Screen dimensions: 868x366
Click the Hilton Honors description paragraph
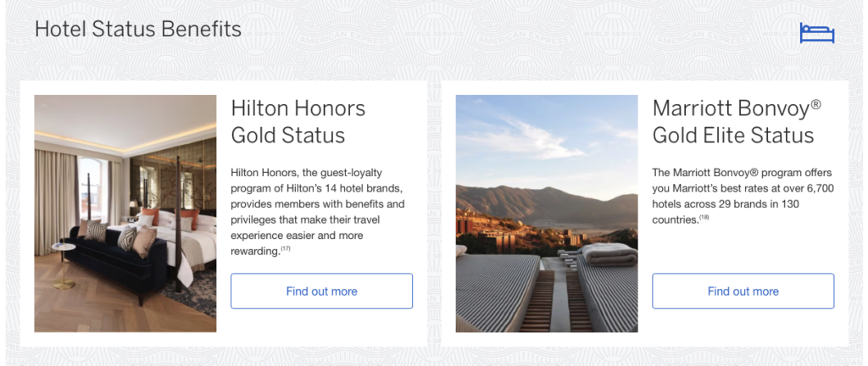318,212
